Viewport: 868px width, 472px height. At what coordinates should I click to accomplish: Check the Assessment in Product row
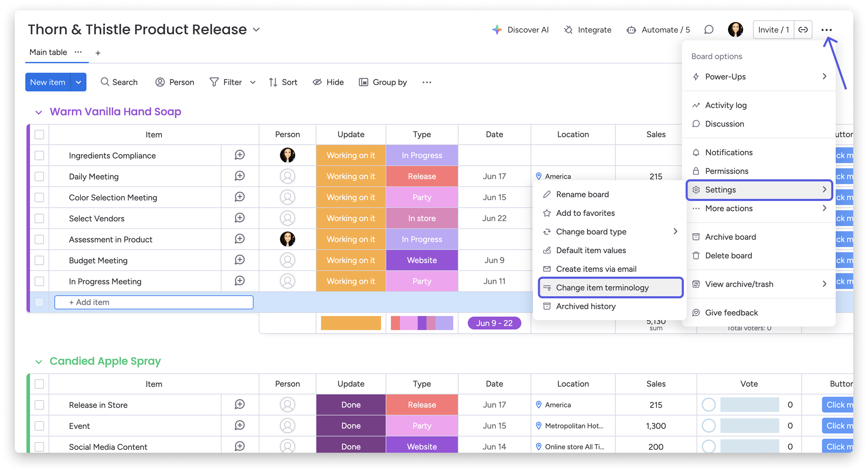(x=39, y=239)
